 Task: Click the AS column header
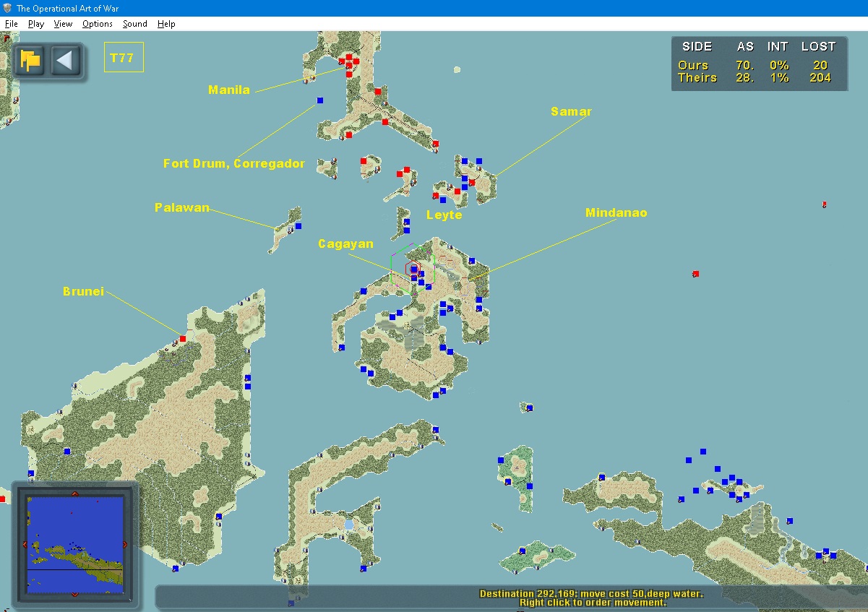[x=745, y=46]
